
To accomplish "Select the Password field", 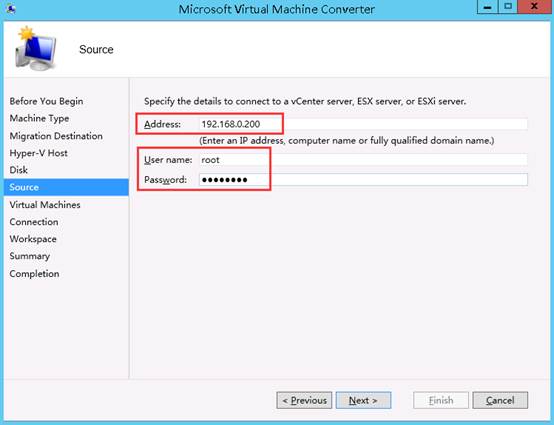I will 363,180.
